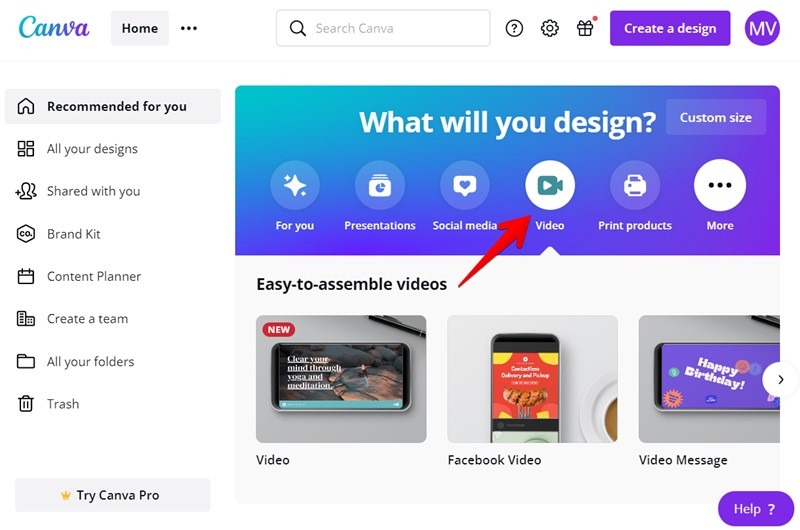Click the More circle with three dots

tap(720, 185)
